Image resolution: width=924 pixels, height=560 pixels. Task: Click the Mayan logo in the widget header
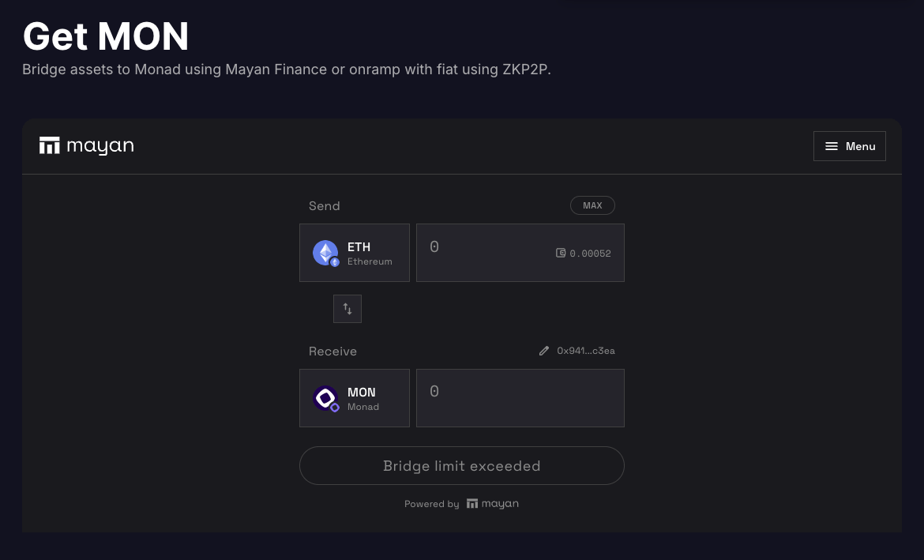pyautogui.click(x=86, y=146)
